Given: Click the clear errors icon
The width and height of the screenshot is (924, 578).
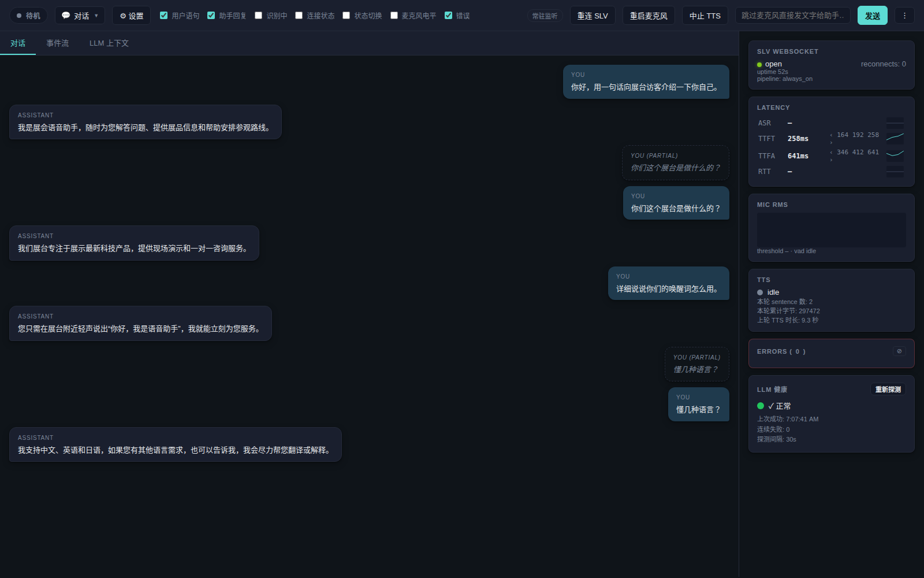Looking at the screenshot, I should tap(899, 351).
